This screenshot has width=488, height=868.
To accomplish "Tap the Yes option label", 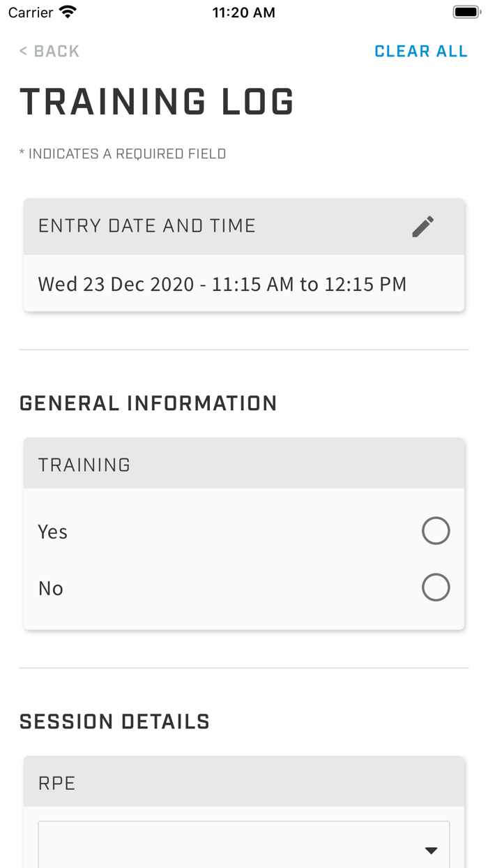I will pyautogui.click(x=53, y=532).
